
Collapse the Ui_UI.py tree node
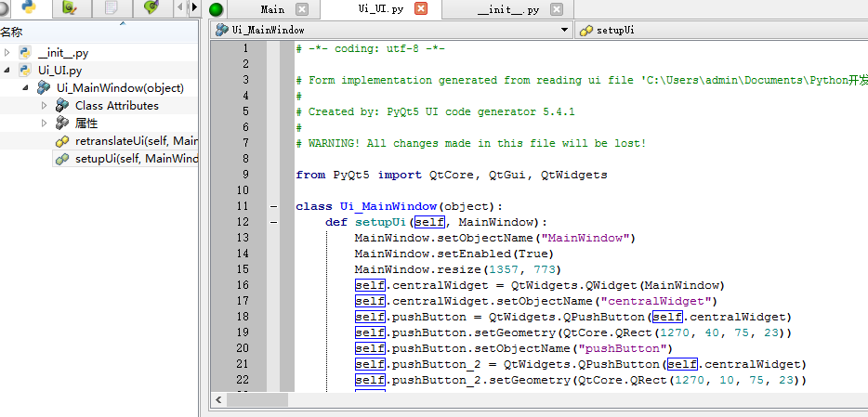pyautogui.click(x=7, y=71)
